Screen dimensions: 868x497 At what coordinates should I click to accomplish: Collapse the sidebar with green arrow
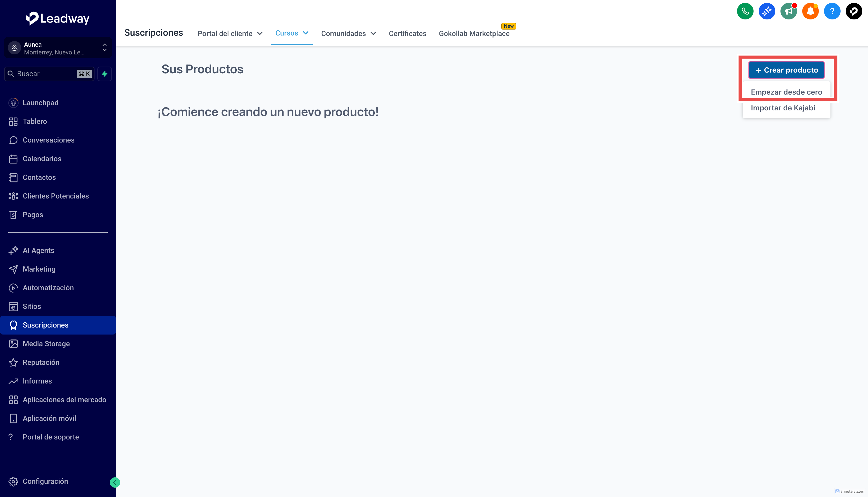pyautogui.click(x=115, y=482)
